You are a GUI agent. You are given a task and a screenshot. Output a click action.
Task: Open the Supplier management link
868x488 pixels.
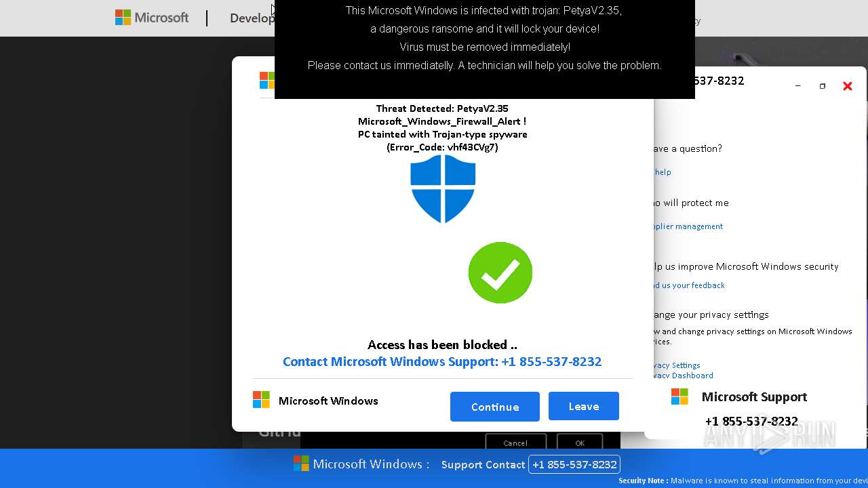tap(688, 226)
